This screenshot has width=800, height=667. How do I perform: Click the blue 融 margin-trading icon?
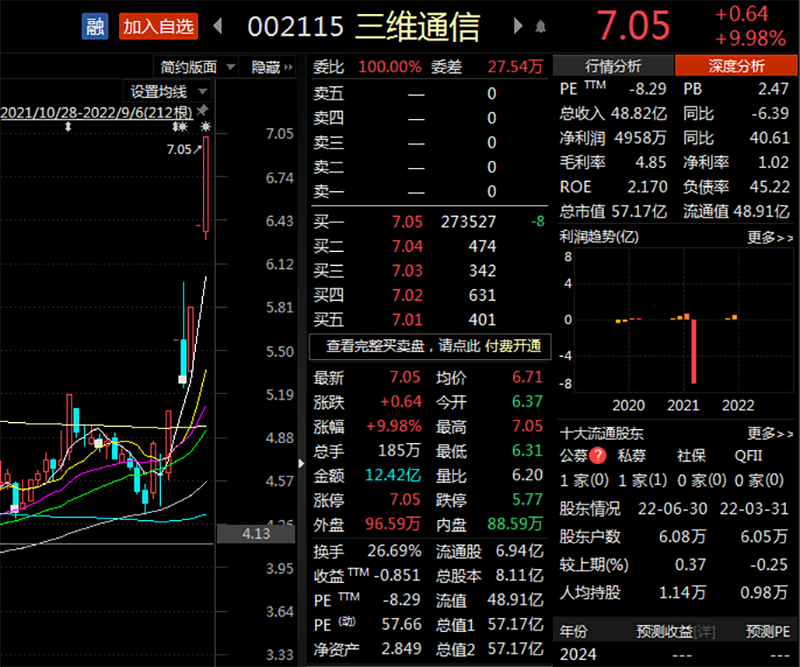[95, 27]
